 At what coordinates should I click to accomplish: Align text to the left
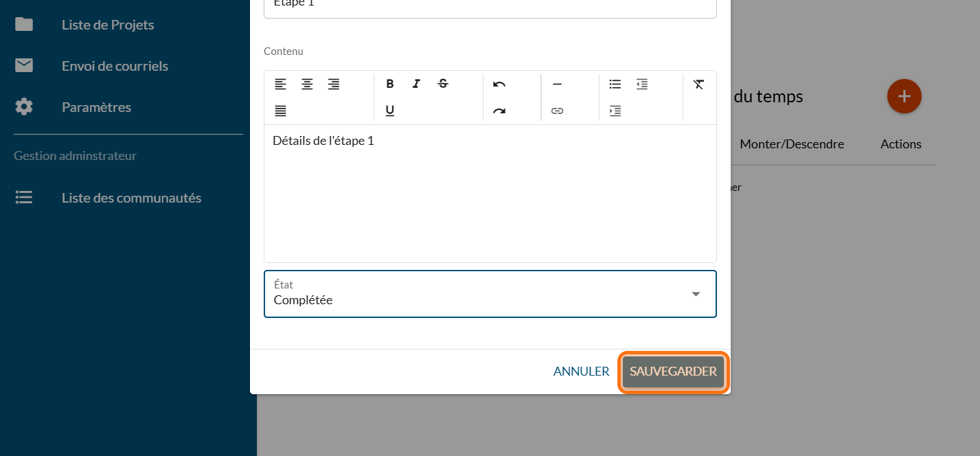click(280, 84)
